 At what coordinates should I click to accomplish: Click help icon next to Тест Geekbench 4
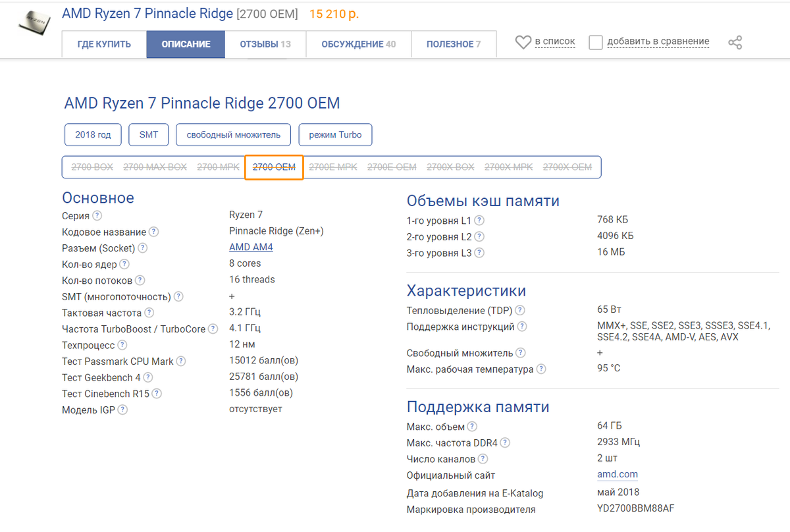coord(148,377)
